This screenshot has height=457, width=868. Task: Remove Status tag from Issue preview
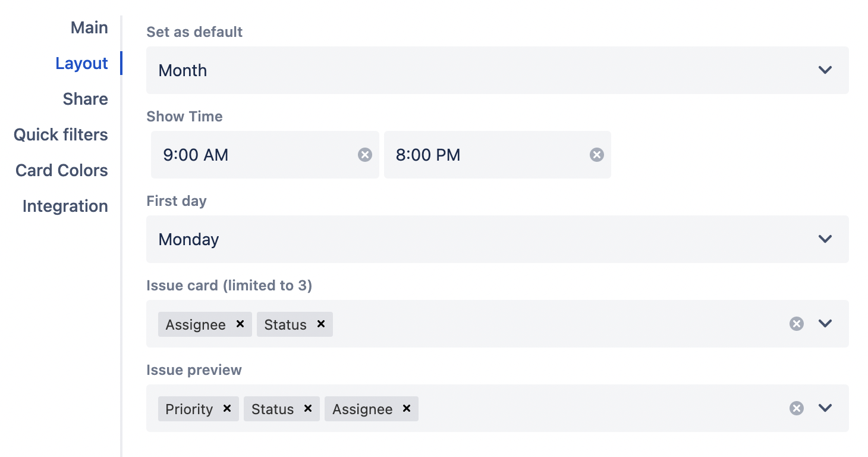click(308, 408)
